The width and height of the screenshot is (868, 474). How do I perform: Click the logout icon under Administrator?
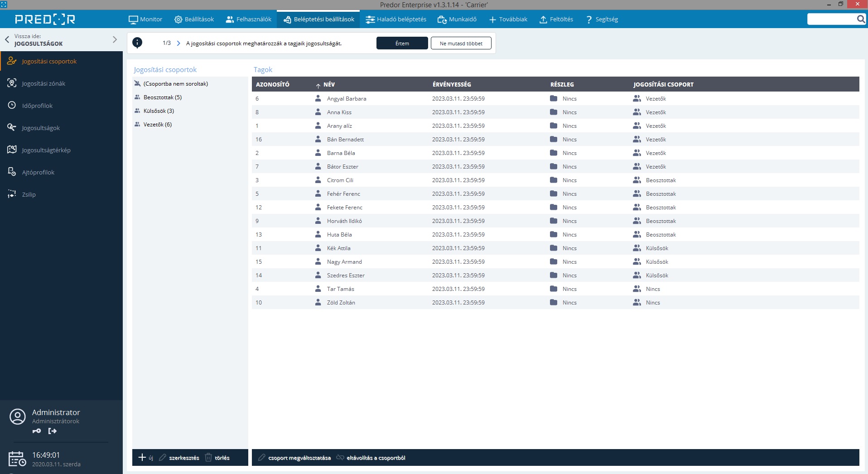[x=53, y=431]
